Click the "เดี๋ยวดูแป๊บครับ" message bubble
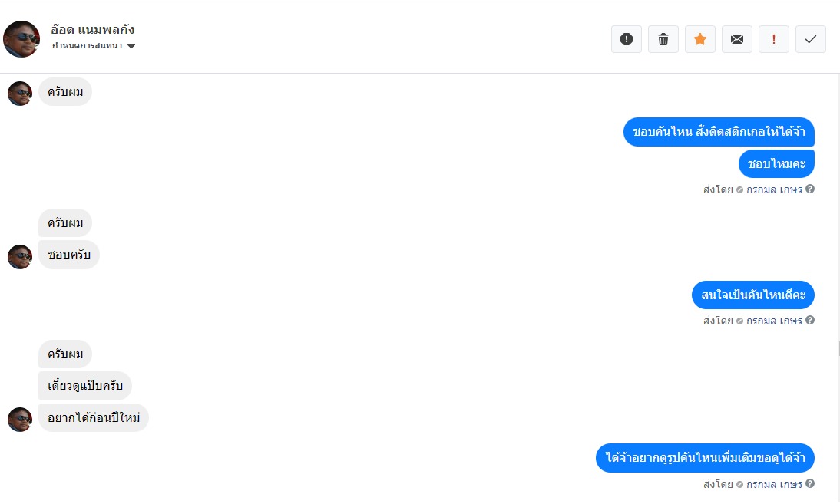This screenshot has height=504, width=840. click(x=85, y=386)
